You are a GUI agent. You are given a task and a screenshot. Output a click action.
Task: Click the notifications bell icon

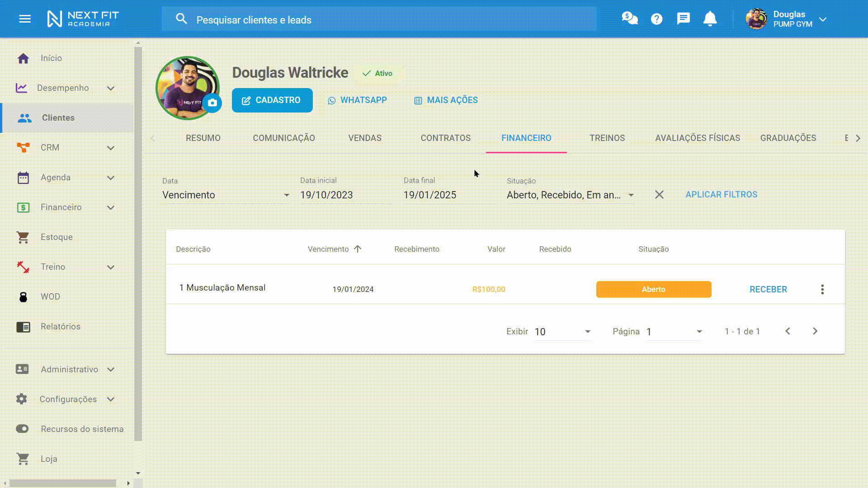coord(710,19)
